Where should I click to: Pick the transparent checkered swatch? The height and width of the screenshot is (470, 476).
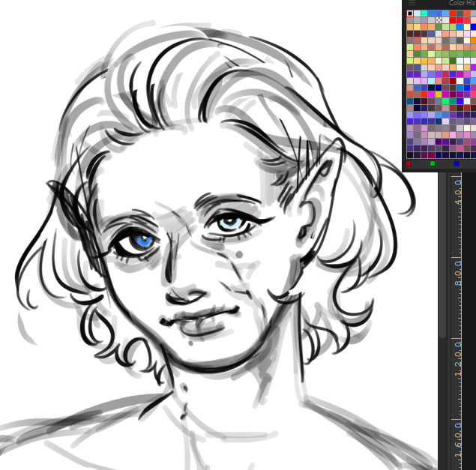pos(439,20)
